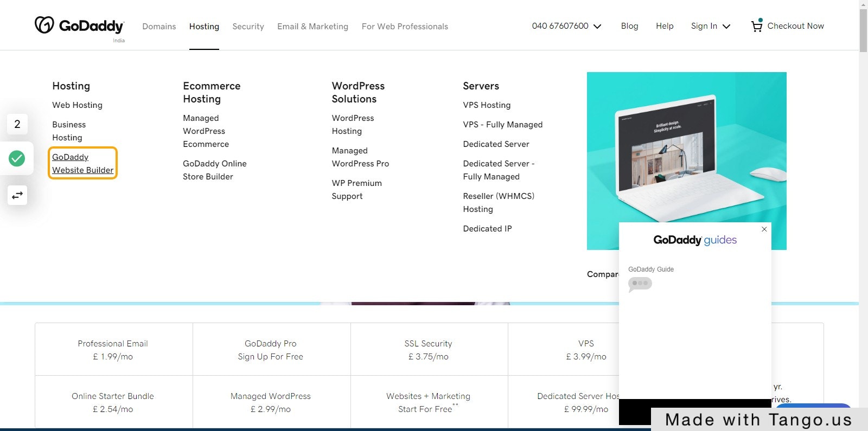
Task: Click the Online Starter Bundle tile
Action: pyautogui.click(x=113, y=402)
